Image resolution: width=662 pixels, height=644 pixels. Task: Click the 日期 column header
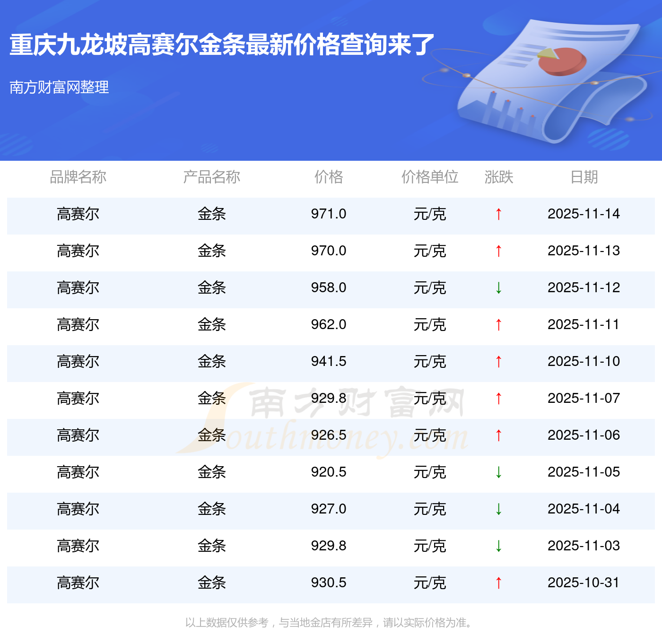pos(584,177)
